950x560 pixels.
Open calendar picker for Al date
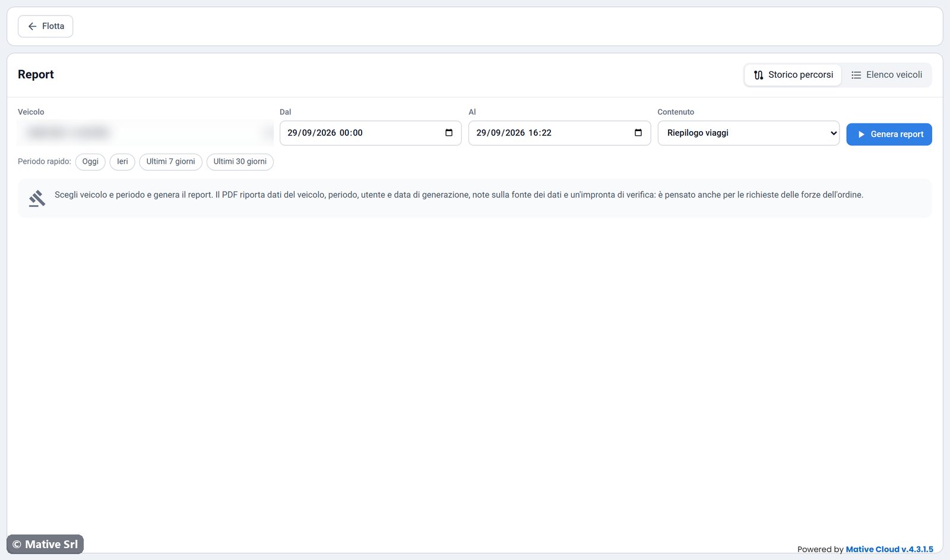click(x=638, y=133)
